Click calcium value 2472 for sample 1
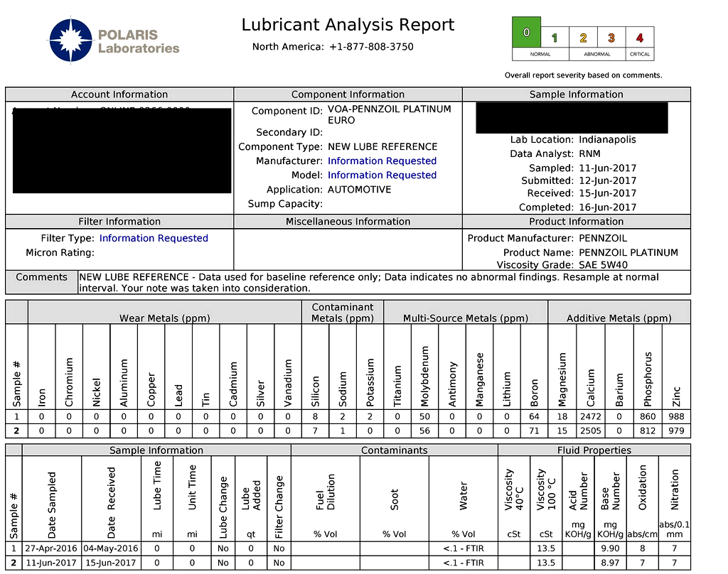This screenshot has height=574, width=728. (591, 417)
